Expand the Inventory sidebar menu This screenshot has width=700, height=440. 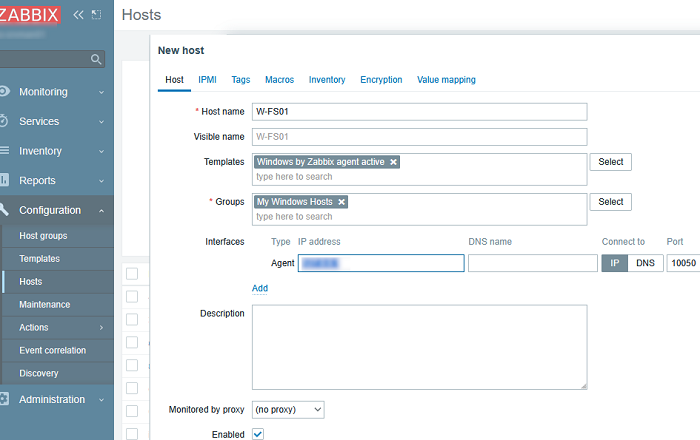(101, 152)
